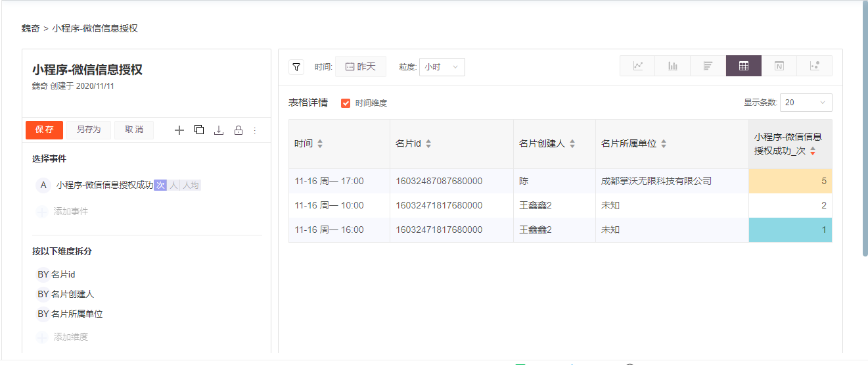Click the 取消 button
The image size is (868, 365).
[x=134, y=130]
